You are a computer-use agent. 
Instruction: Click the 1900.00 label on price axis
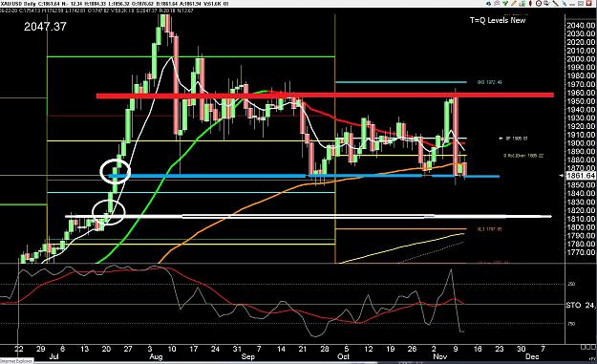coord(581,143)
